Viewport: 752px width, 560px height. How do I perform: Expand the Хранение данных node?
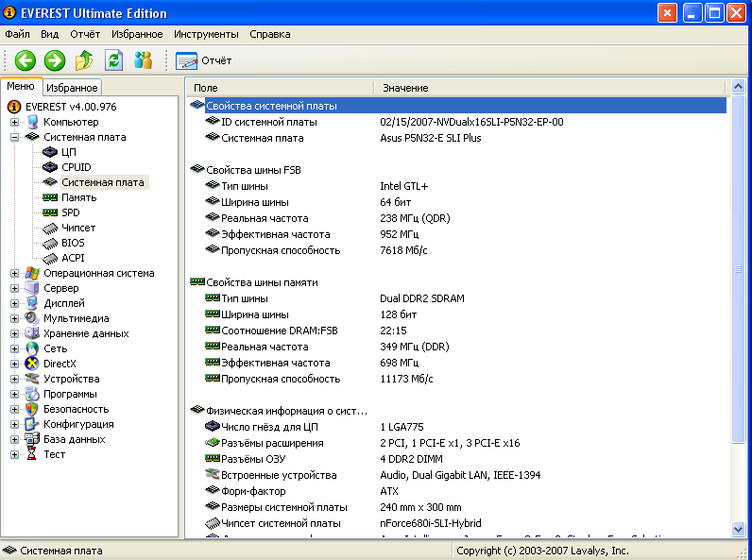click(x=14, y=333)
